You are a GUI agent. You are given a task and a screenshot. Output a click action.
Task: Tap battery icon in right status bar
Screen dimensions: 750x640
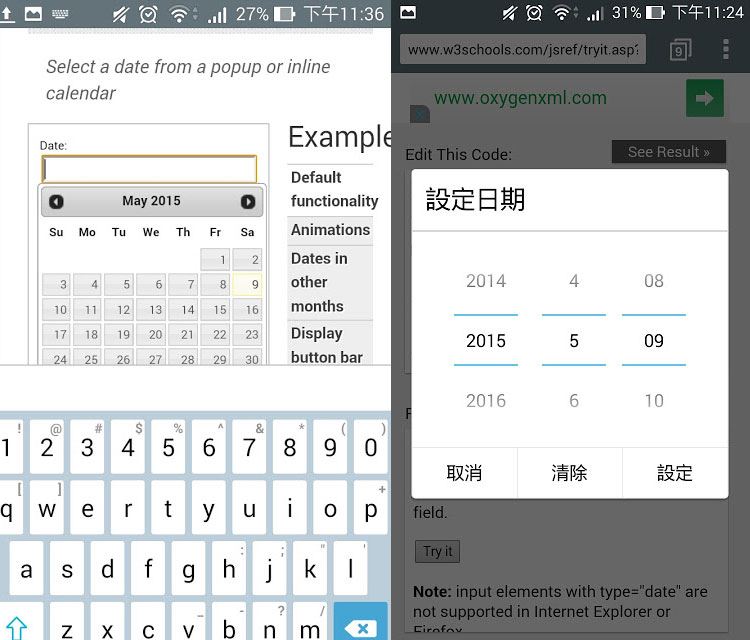tap(655, 12)
